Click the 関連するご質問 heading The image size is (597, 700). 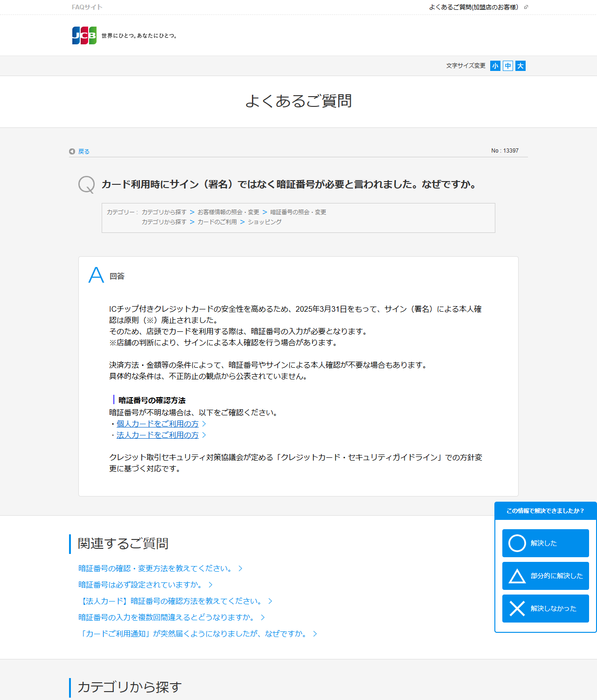tap(123, 544)
